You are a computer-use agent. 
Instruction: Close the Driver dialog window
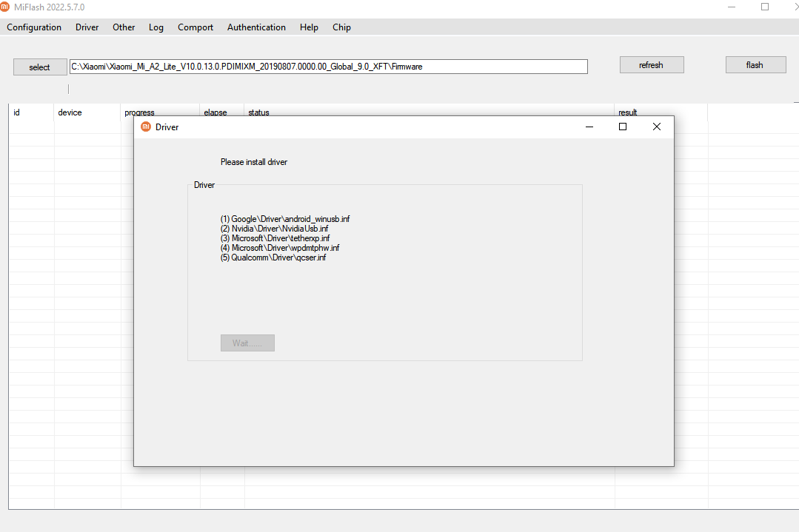pyautogui.click(x=656, y=127)
